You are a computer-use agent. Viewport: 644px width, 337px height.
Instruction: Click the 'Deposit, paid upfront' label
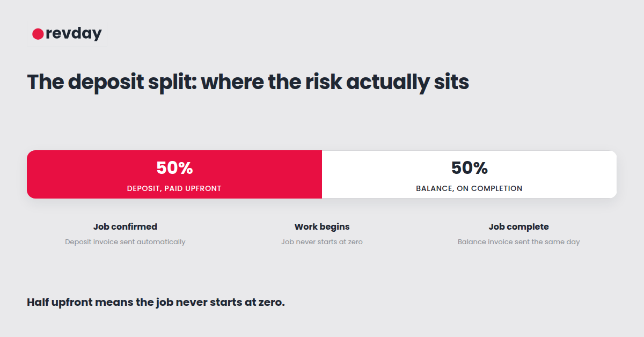174,188
